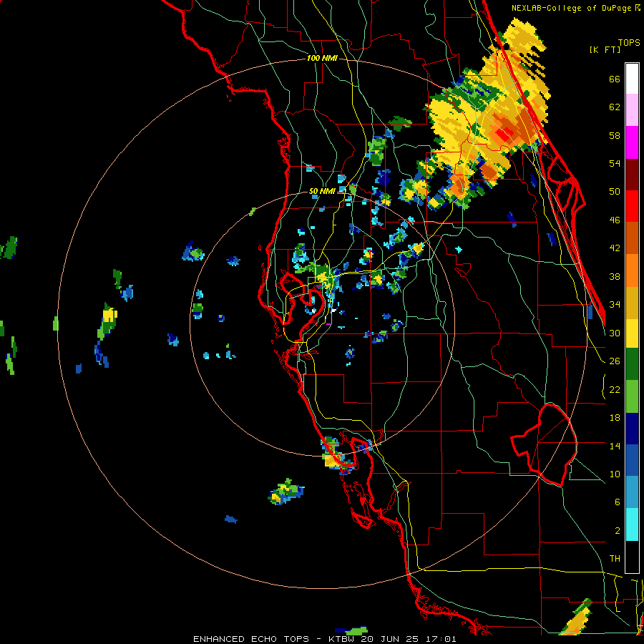Click the 50 NMI range ring label
Viewport: 644px width, 644px height.
pos(322,191)
